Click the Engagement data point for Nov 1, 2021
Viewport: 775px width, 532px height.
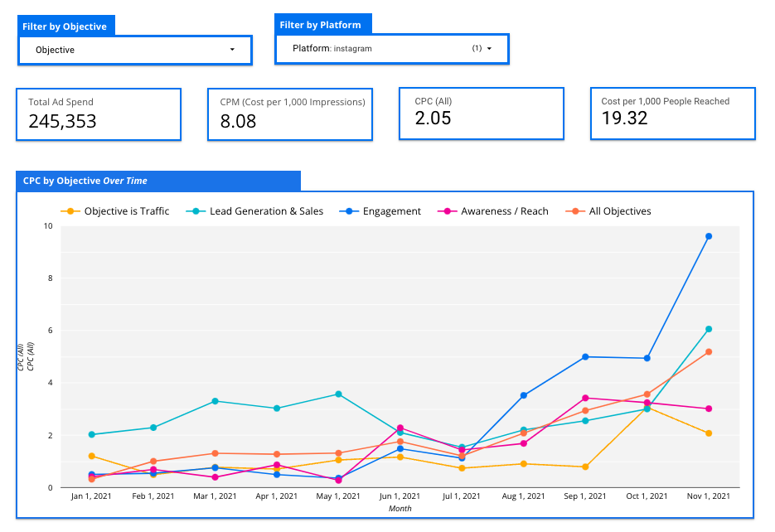(x=708, y=236)
